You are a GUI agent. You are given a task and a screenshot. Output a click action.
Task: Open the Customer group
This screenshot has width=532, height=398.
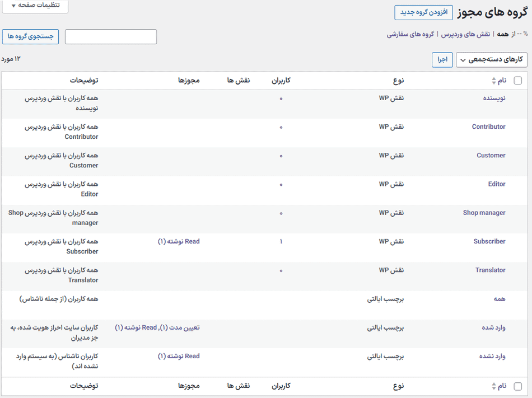pyautogui.click(x=491, y=156)
